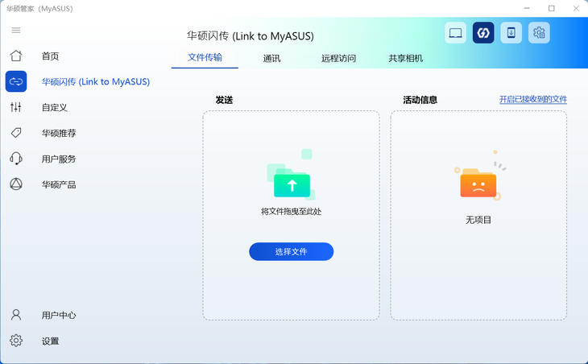
Task: Click the triangle-circle icon for 华硕产品
Action: [x=16, y=184]
